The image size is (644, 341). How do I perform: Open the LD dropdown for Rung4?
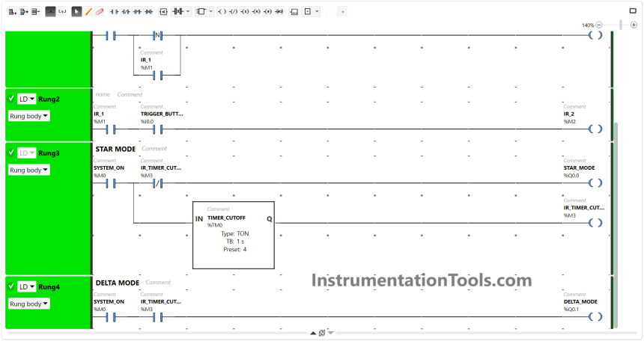point(27,286)
